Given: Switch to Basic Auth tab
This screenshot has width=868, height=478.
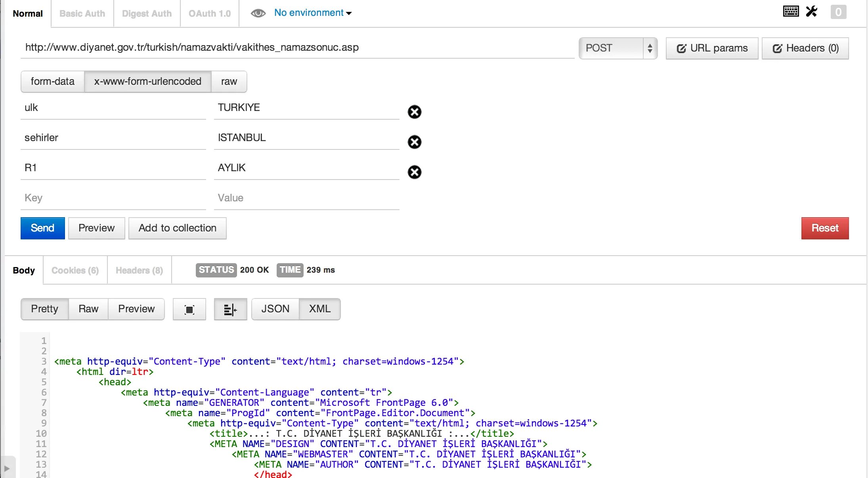Looking at the screenshot, I should coord(82,12).
